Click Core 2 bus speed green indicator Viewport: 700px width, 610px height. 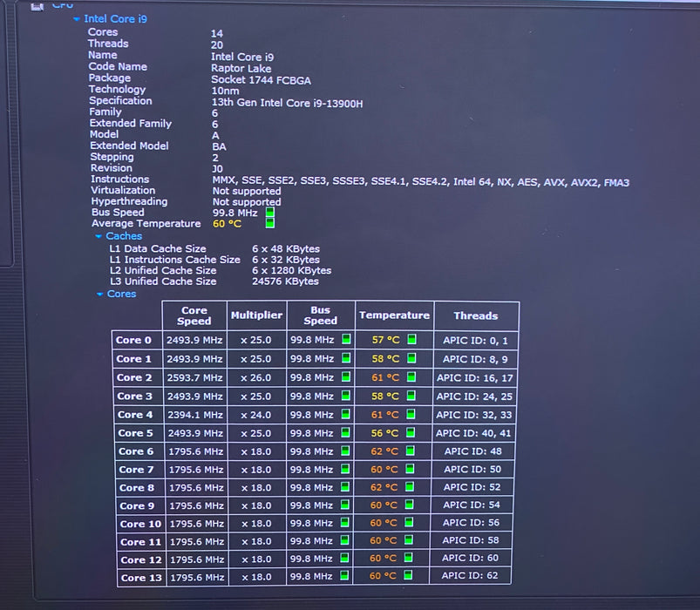(x=345, y=377)
